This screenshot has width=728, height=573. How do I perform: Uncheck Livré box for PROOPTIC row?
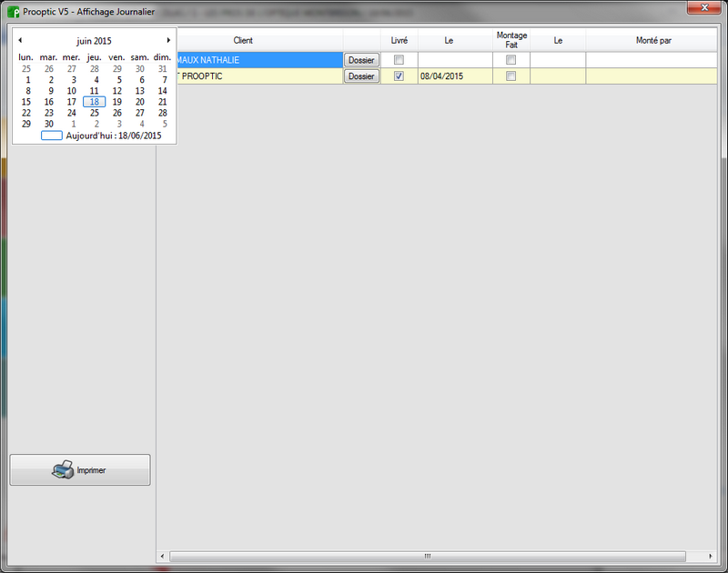point(399,76)
